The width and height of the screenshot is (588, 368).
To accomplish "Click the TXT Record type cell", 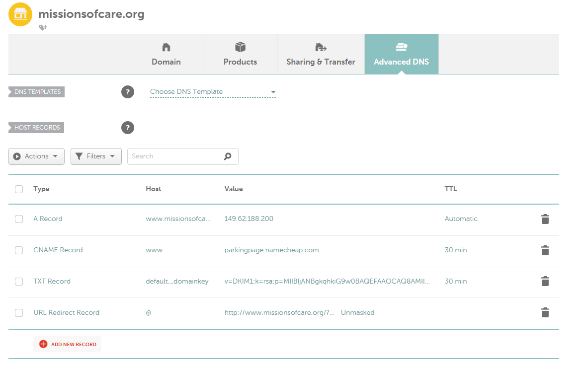I will point(52,281).
